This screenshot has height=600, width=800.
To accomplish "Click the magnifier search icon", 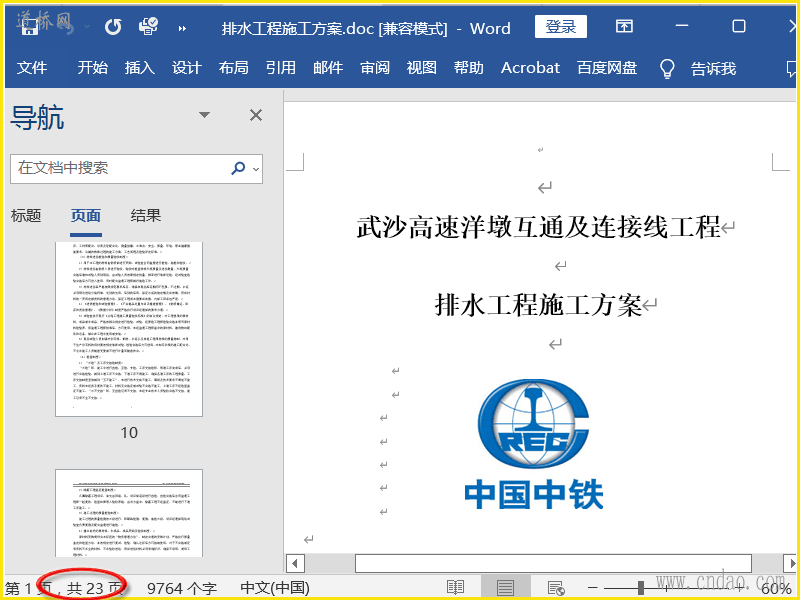I will 238,168.
